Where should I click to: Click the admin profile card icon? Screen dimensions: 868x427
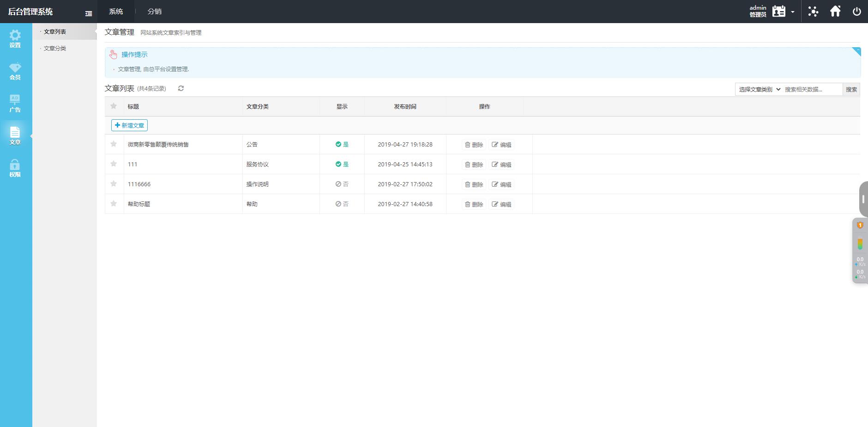pyautogui.click(x=779, y=12)
